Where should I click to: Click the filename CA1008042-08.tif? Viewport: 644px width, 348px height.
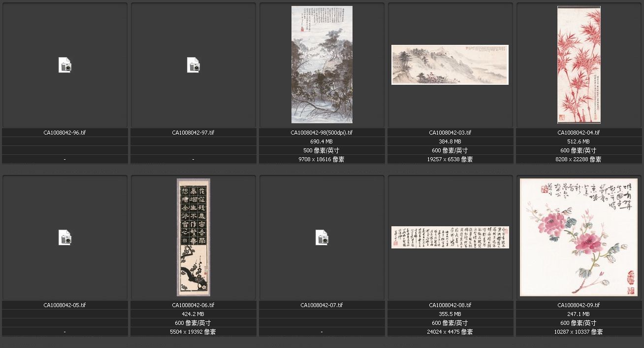click(450, 305)
